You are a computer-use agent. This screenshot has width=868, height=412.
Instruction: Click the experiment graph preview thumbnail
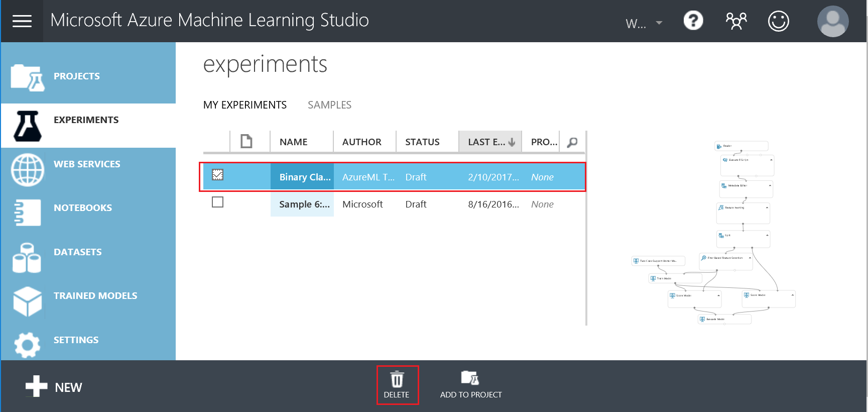(x=714, y=233)
